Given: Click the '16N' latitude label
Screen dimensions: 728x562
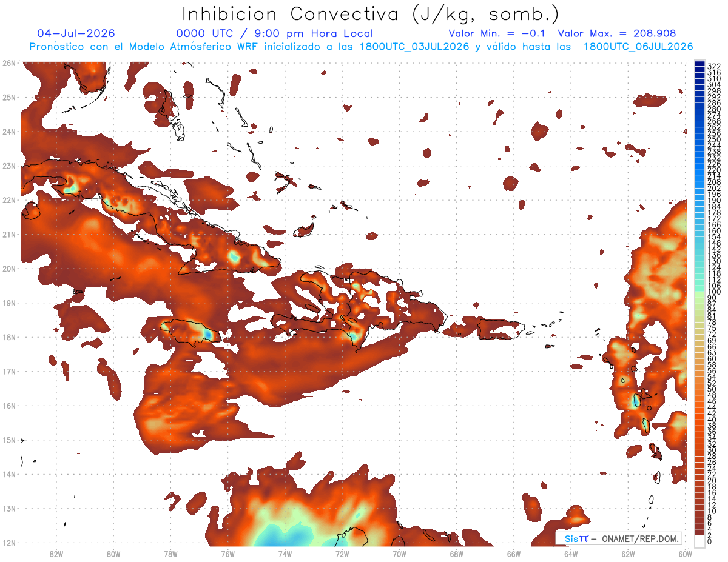Looking at the screenshot, I should coord(8,406).
